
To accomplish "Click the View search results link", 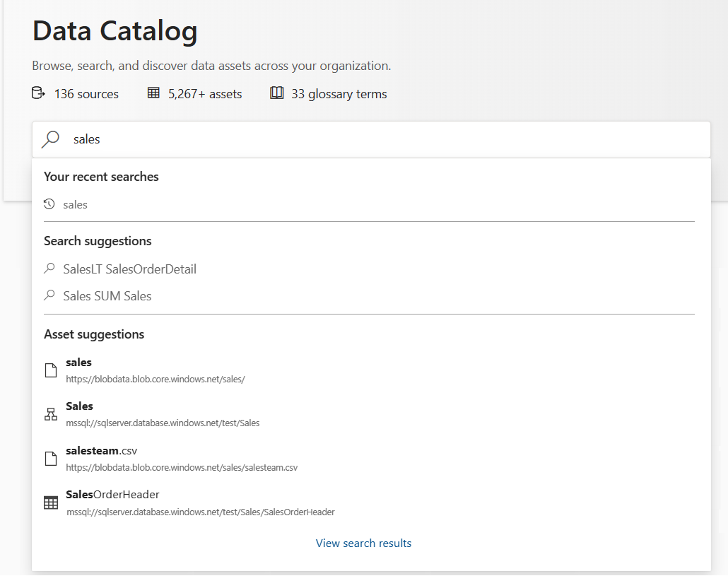I will click(x=363, y=543).
